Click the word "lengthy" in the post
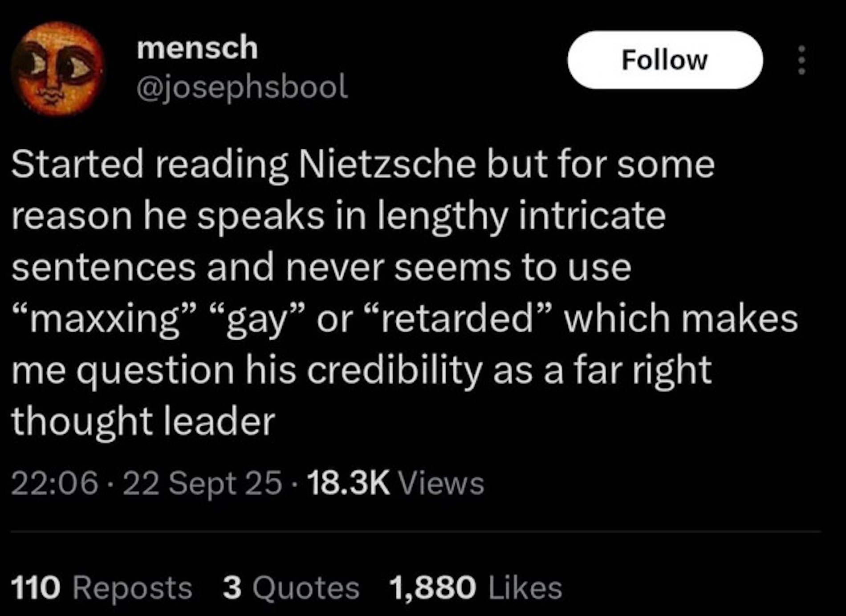 [443, 216]
